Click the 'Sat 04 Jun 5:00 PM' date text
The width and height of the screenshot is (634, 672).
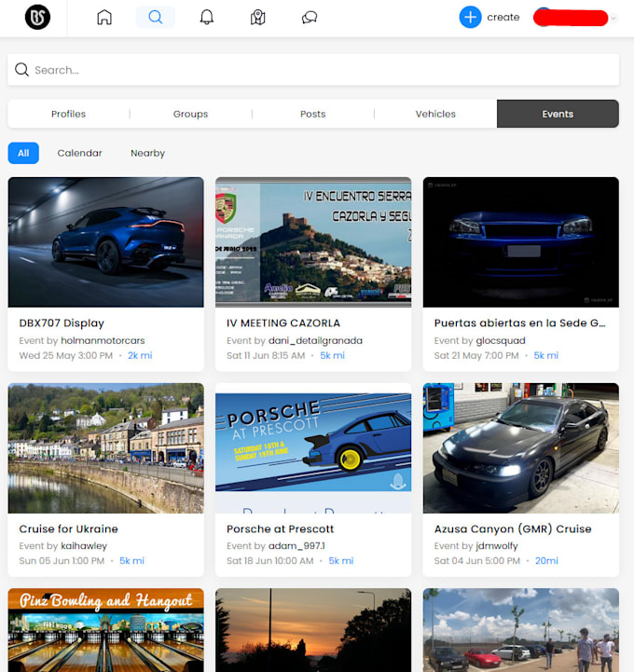pos(477,561)
